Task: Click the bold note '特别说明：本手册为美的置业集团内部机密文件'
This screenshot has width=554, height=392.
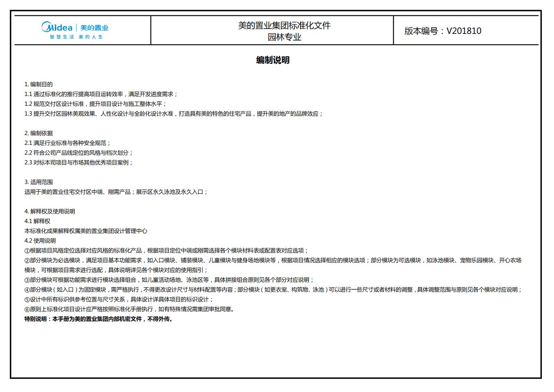Action: click(x=99, y=319)
